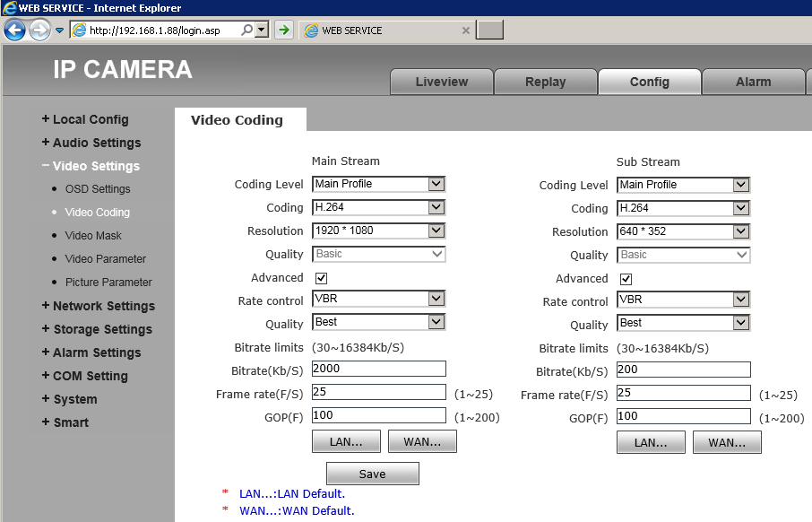Switch to the Alarm tab
The width and height of the screenshot is (812, 522).
tap(753, 82)
